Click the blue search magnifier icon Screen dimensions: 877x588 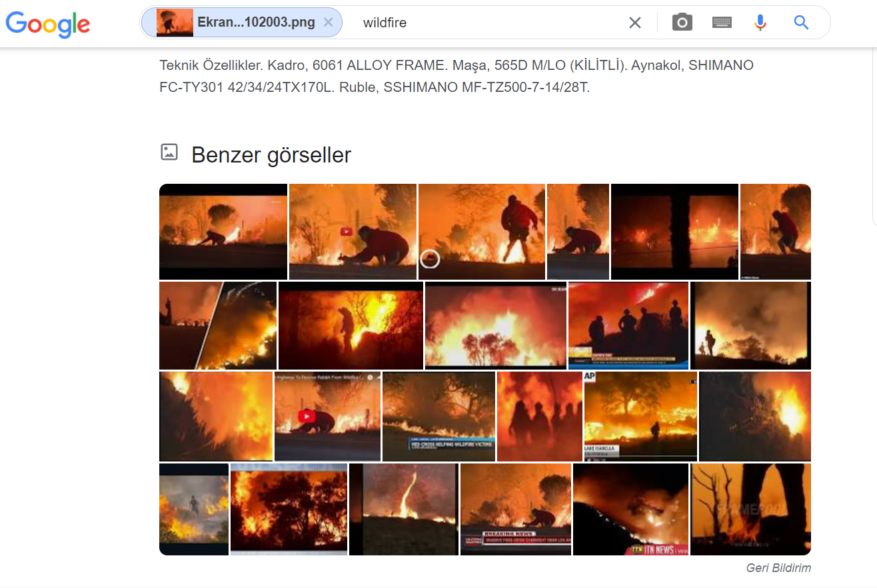tap(801, 23)
